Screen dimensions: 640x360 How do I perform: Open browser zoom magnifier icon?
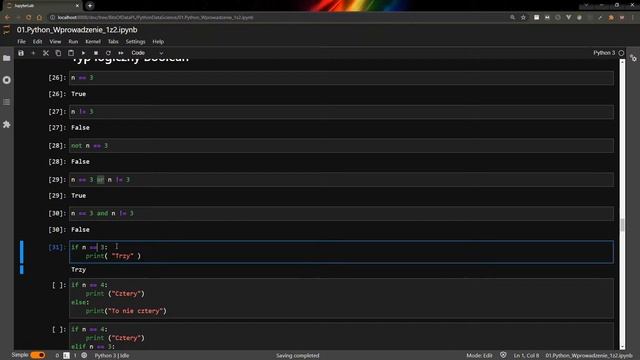click(x=513, y=18)
